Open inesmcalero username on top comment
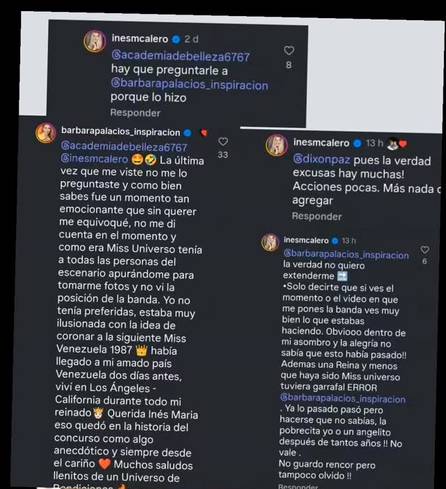The image size is (446, 489). [140, 39]
